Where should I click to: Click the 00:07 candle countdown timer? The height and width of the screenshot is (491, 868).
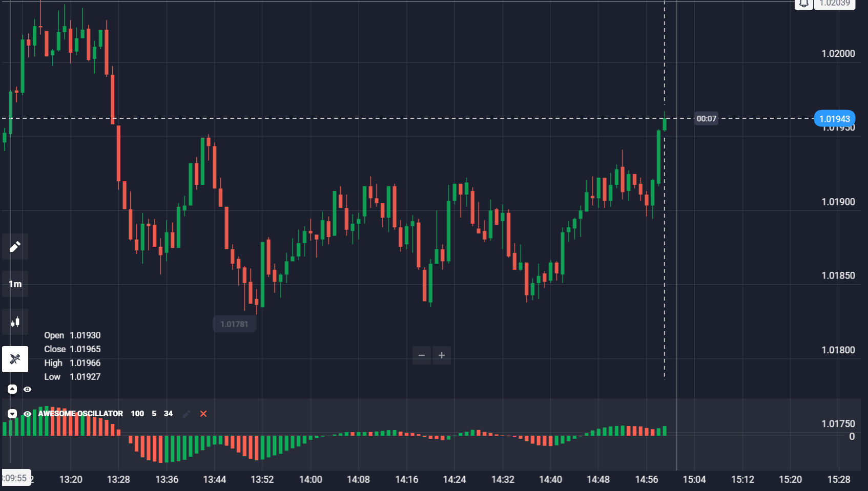706,119
